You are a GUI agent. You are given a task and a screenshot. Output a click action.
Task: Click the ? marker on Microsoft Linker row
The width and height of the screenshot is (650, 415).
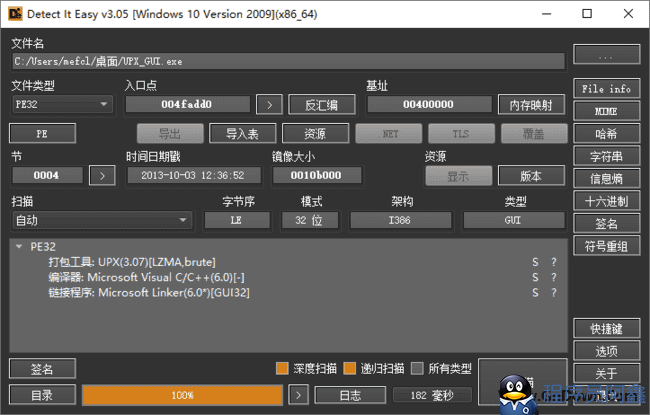click(554, 293)
